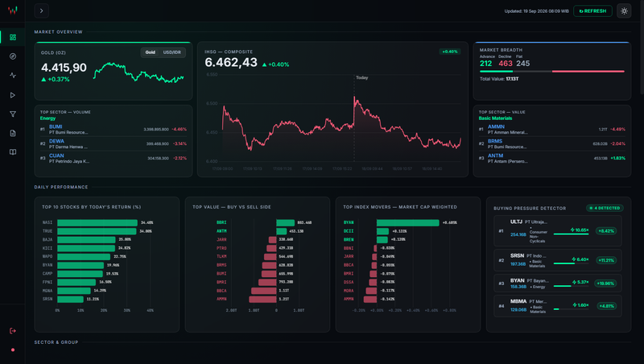Click the SRSN return bar
The width and height of the screenshot is (644, 364).
pos(70,299)
